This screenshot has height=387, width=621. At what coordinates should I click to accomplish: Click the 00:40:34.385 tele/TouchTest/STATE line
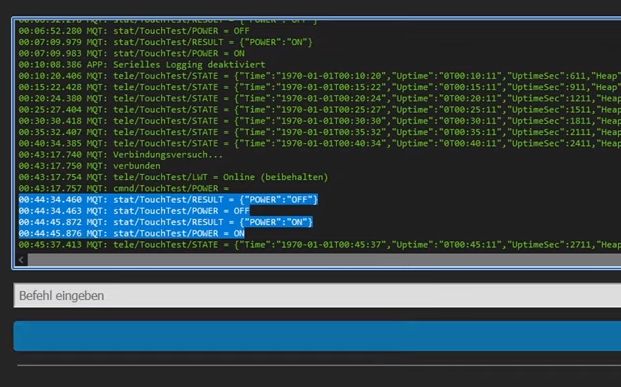[x=320, y=143]
